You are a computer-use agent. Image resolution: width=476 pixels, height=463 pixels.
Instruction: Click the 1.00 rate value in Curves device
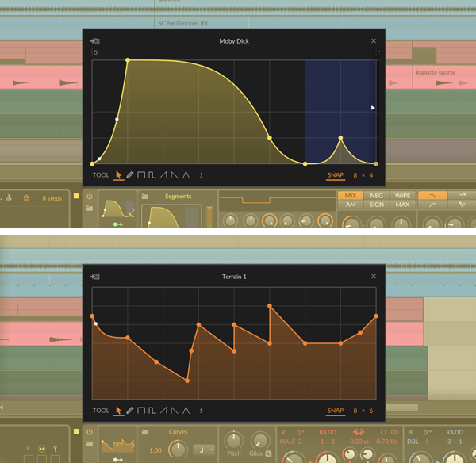[155, 450]
